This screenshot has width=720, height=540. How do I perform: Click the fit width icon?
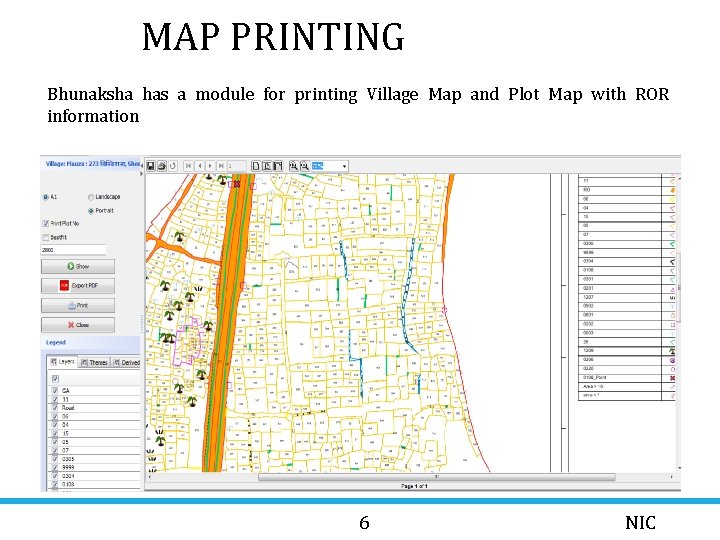[x=278, y=166]
